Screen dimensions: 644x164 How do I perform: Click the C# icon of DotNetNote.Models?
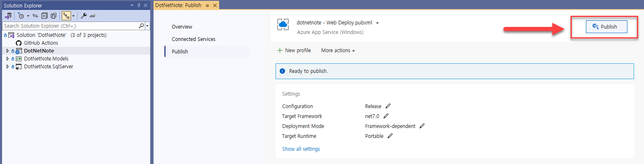point(19,59)
